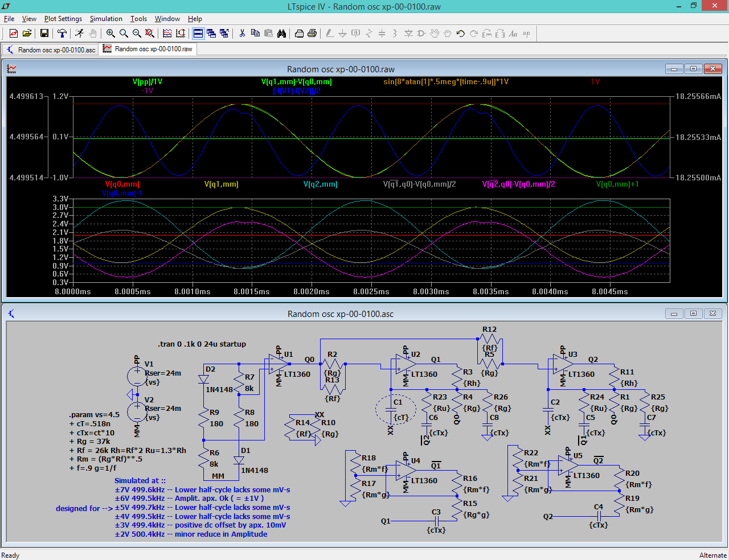Click the cyan V(q2,mm) trace label
The image size is (729, 560).
tap(321, 184)
